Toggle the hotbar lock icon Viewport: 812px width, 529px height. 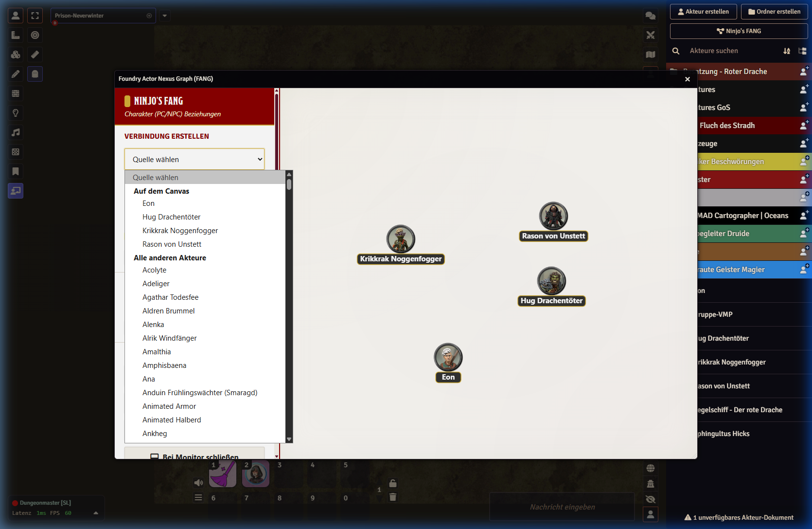(393, 483)
